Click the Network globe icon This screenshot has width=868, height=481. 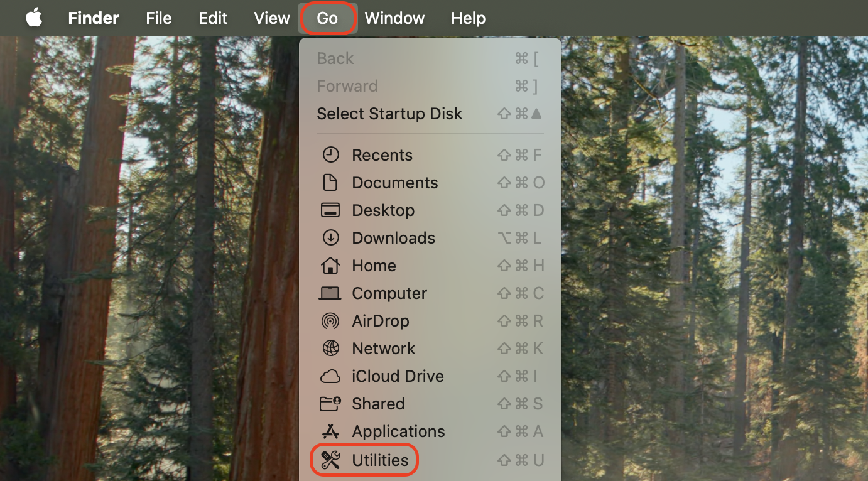(x=330, y=348)
